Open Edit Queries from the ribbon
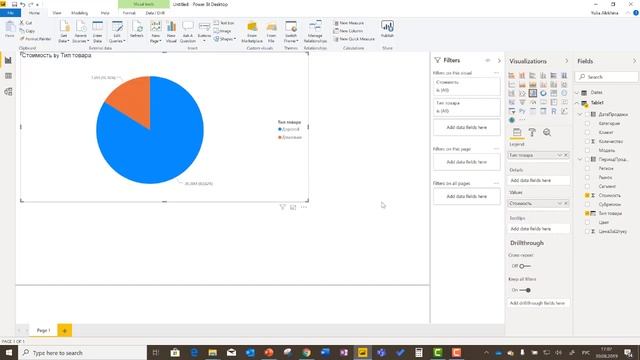 [117, 32]
